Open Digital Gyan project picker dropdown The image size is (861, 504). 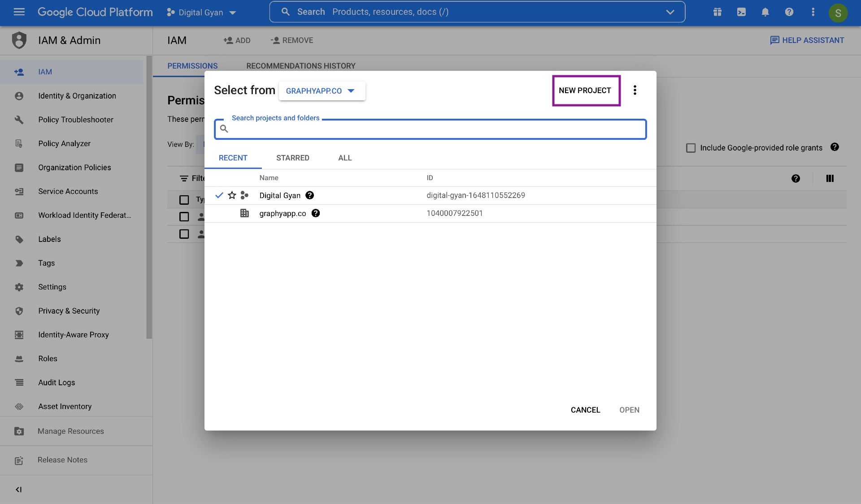201,13
